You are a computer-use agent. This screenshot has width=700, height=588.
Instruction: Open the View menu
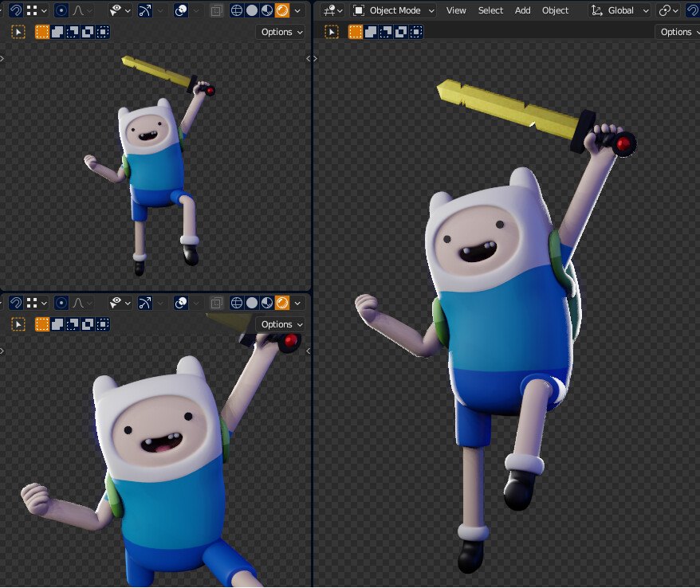pyautogui.click(x=455, y=10)
